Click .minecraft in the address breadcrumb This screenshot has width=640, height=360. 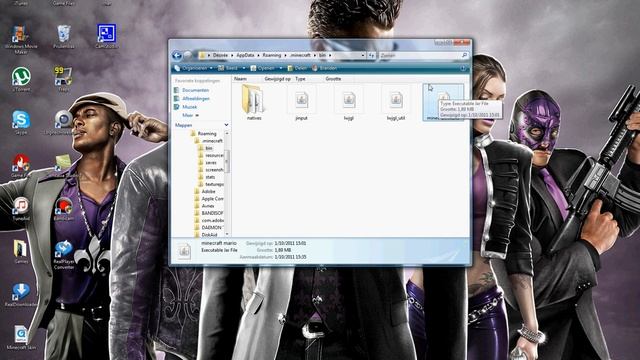coord(300,55)
